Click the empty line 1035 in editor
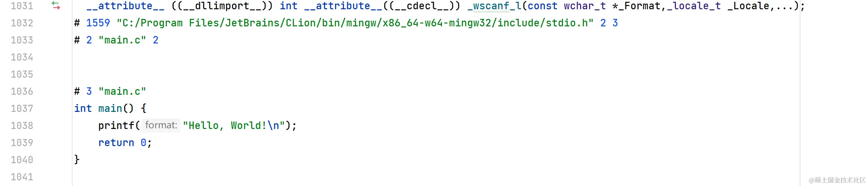The width and height of the screenshot is (868, 186). pos(436,74)
